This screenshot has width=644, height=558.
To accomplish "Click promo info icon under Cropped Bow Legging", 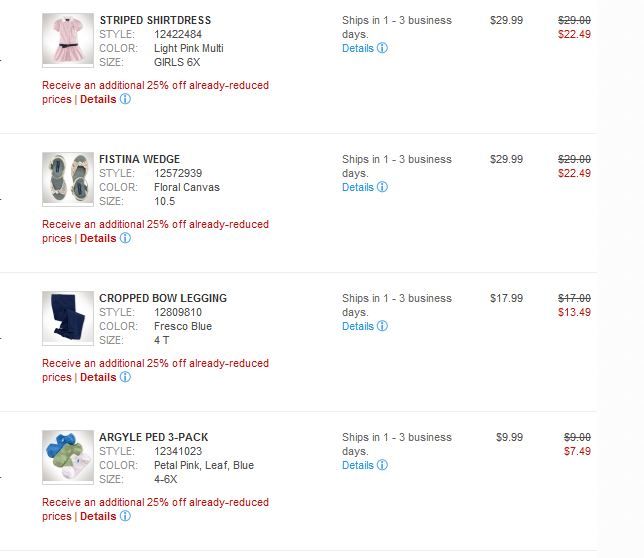I will (x=125, y=378).
